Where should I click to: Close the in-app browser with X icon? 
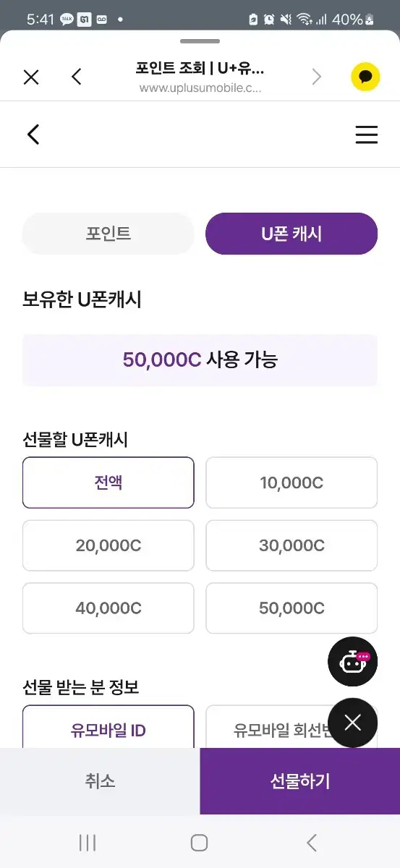[31, 77]
